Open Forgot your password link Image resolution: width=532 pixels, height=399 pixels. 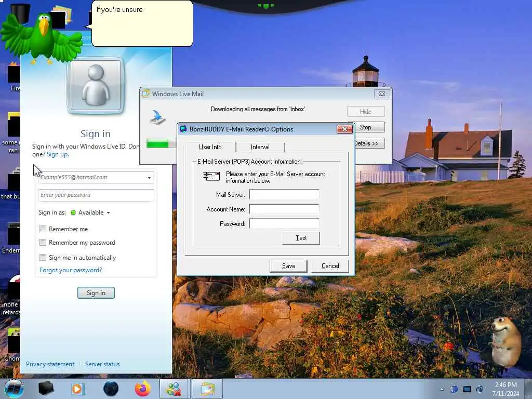click(71, 270)
